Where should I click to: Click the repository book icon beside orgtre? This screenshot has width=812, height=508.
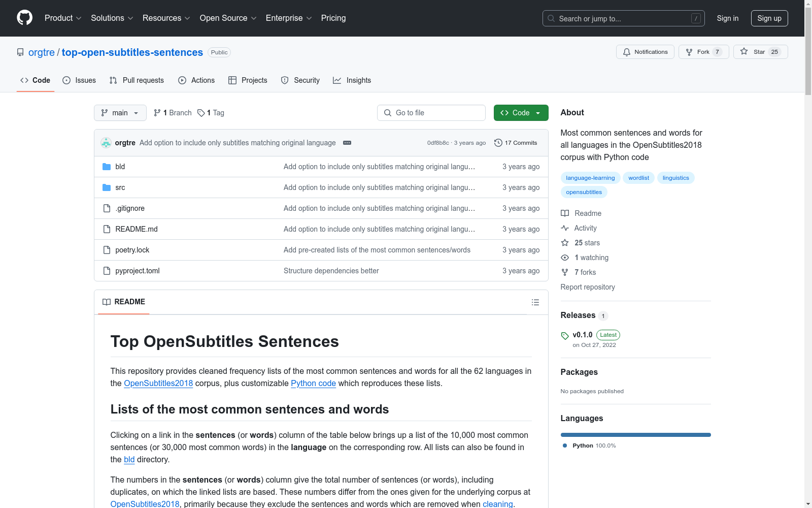click(x=20, y=52)
